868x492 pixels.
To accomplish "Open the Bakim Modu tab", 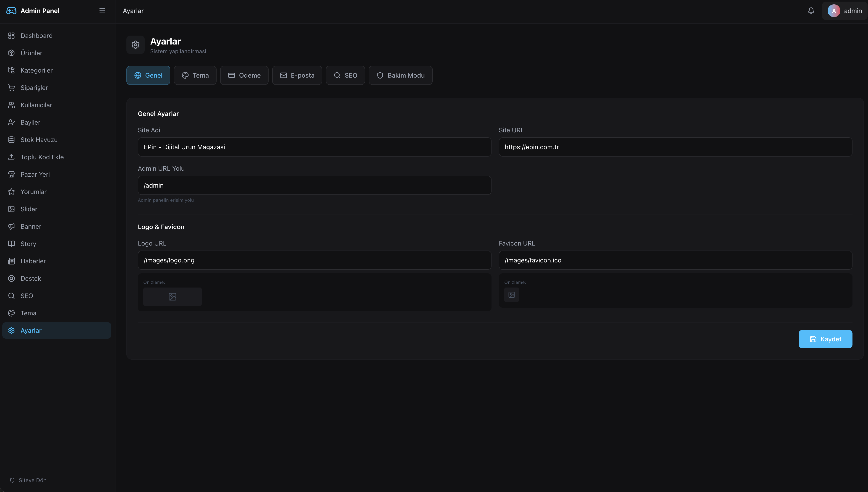I will click(400, 75).
